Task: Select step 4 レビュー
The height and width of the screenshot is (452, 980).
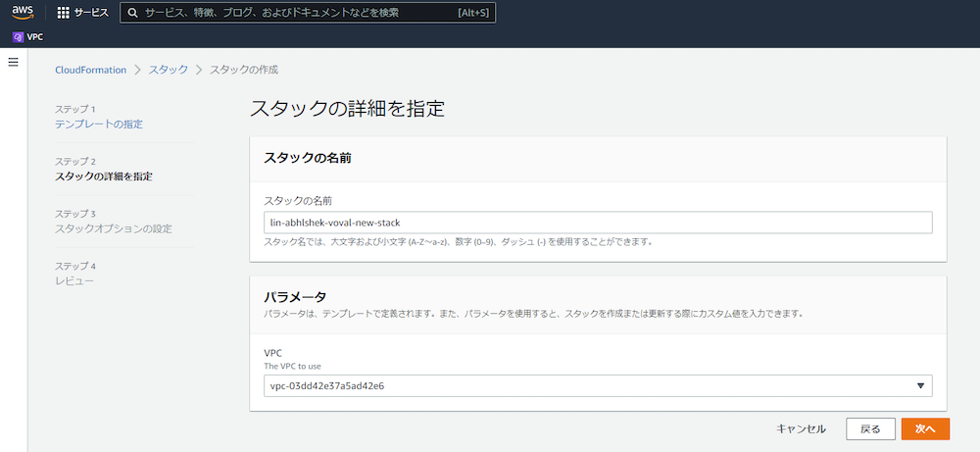Action: pos(73,281)
